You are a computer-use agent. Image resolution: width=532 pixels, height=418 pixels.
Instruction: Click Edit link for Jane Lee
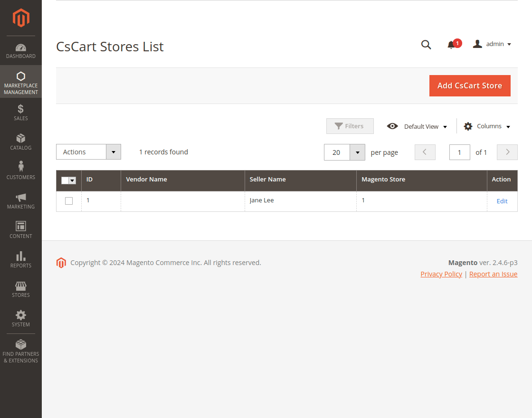click(x=502, y=201)
